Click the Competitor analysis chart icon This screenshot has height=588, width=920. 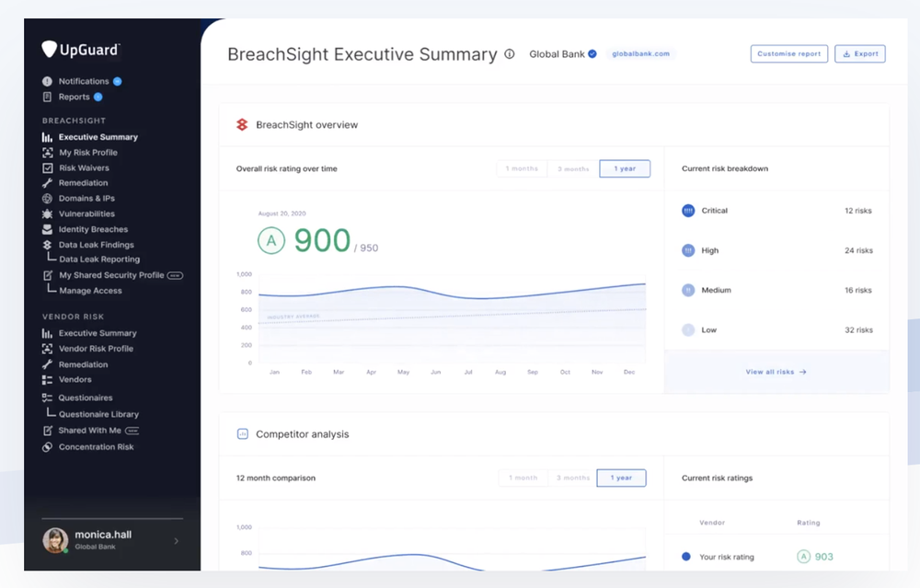242,434
